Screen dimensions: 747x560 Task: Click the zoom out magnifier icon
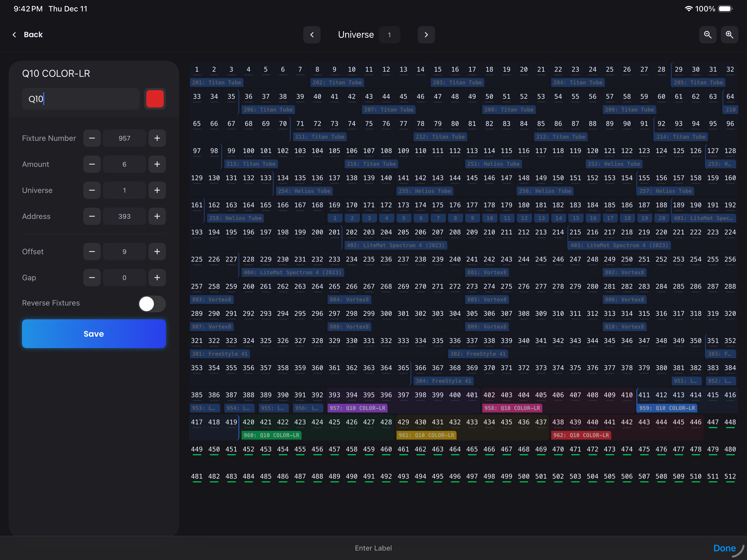(x=708, y=34)
